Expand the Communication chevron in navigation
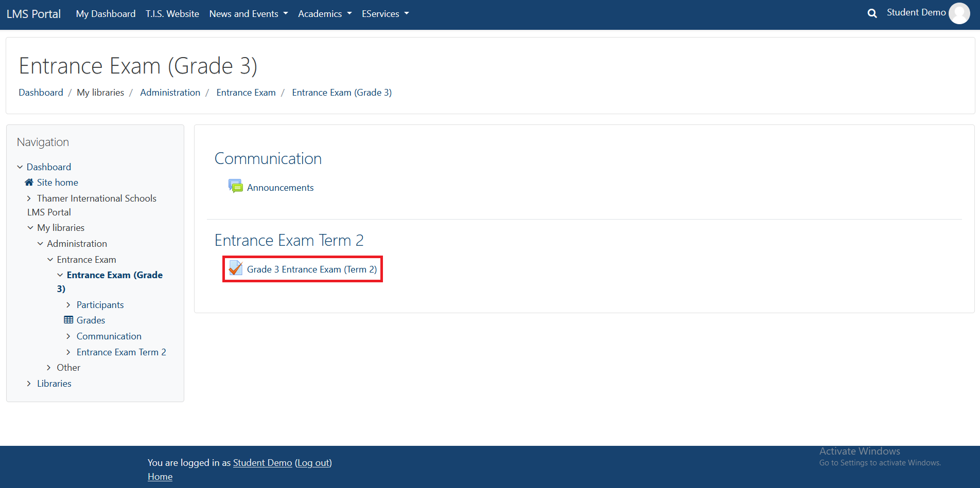980x488 pixels. 68,336
